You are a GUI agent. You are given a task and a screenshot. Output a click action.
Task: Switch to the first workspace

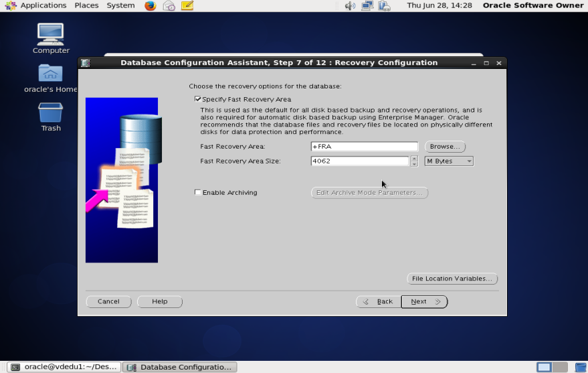point(544,367)
